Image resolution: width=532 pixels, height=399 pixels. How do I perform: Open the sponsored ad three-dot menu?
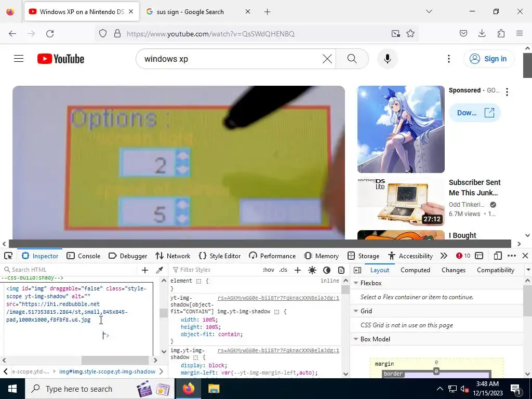tap(507, 92)
